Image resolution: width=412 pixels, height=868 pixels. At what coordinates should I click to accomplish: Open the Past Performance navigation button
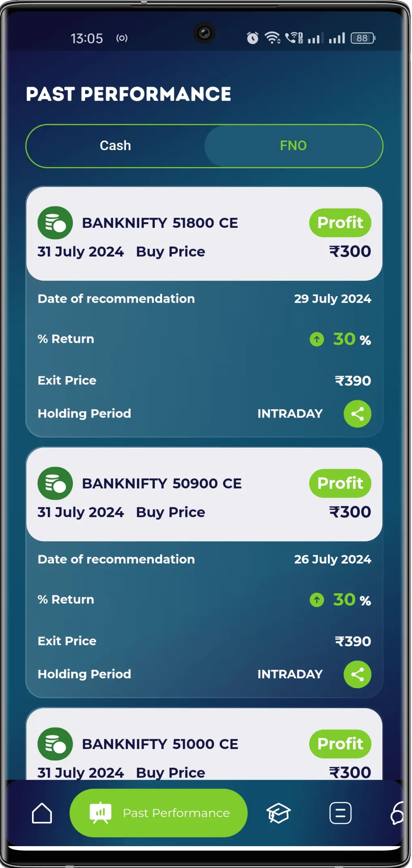coord(158,813)
